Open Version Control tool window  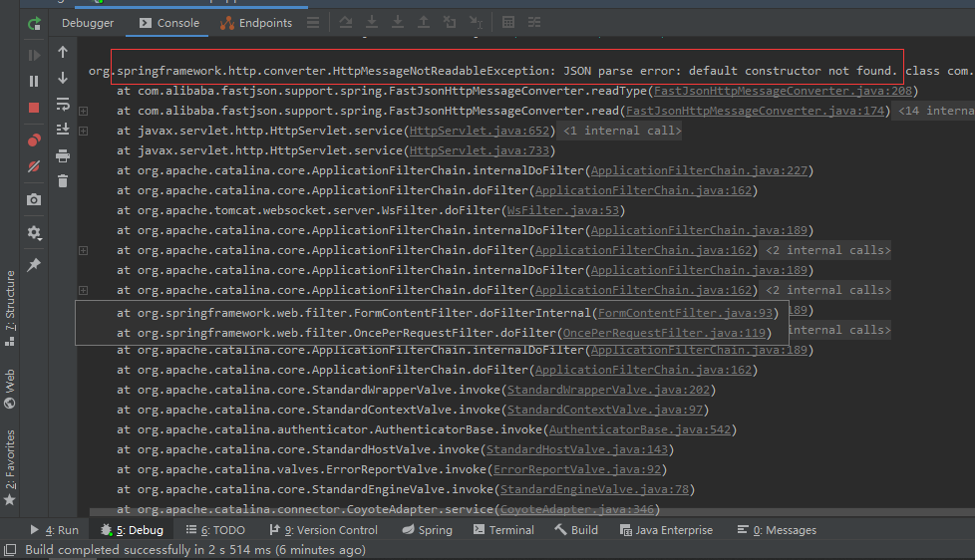pyautogui.click(x=323, y=530)
